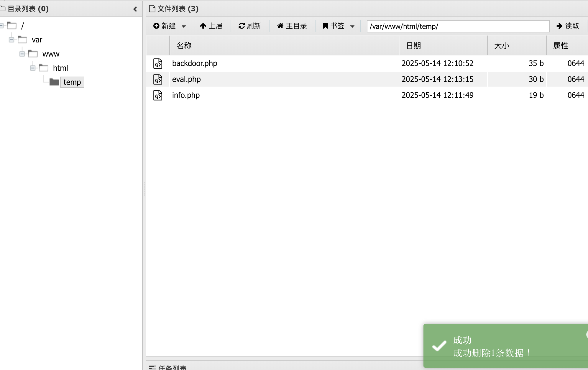Collapse the html tree node

click(33, 68)
